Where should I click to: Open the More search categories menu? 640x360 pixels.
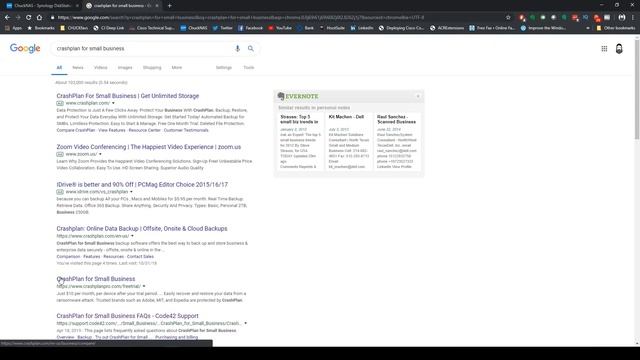coord(177,68)
